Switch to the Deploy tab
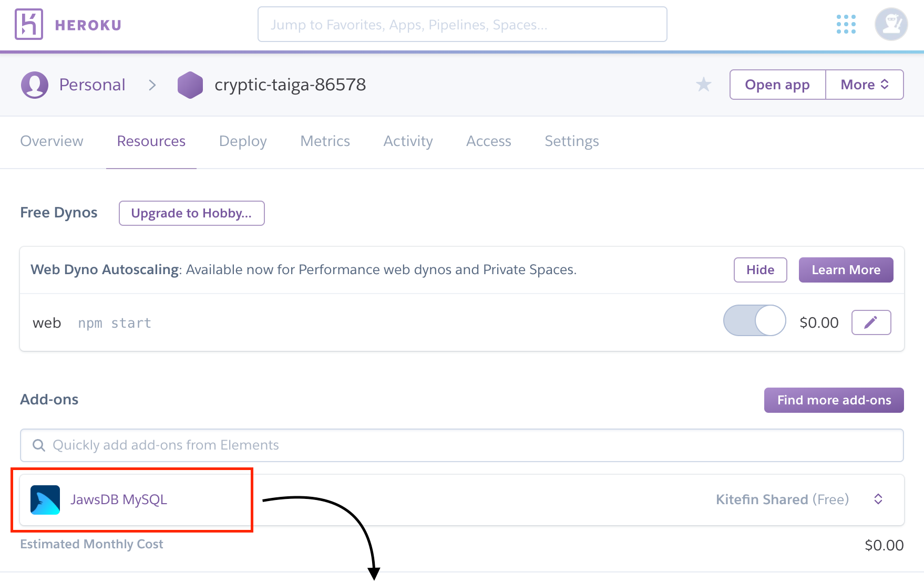Viewport: 924px width, 584px height. tap(242, 141)
